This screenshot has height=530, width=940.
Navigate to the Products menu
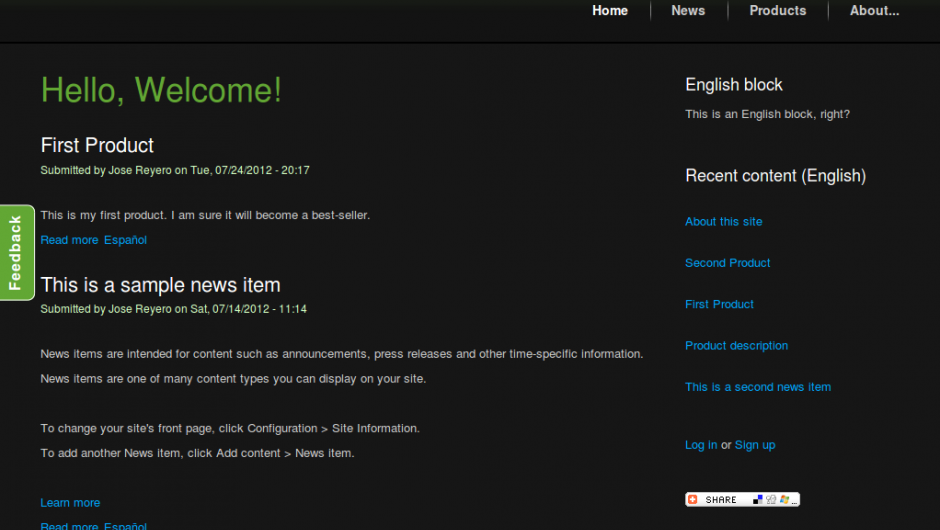click(777, 11)
